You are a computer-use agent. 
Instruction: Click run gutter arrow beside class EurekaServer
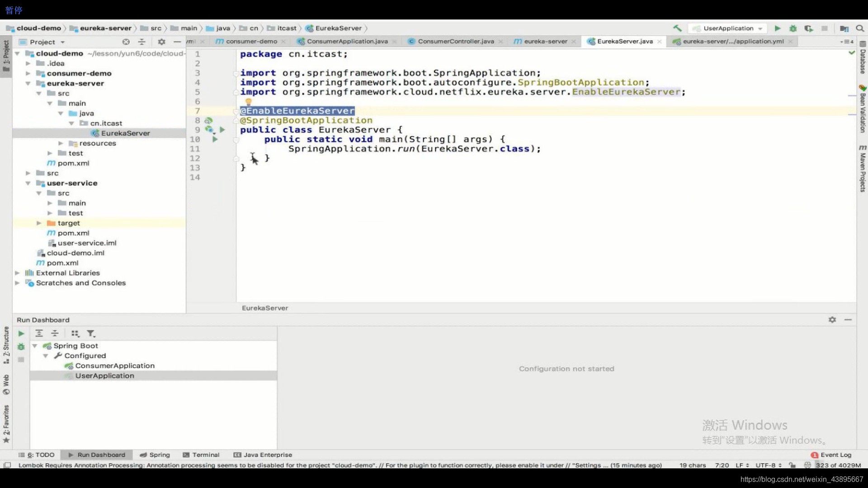click(222, 130)
